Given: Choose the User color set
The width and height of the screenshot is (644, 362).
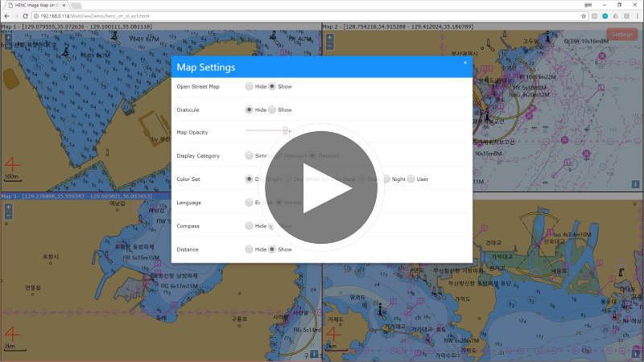Looking at the screenshot, I should (411, 179).
